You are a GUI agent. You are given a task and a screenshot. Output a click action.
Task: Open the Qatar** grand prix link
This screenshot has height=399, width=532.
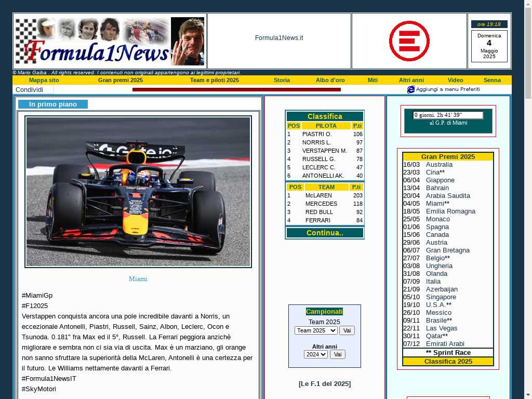coord(436,336)
